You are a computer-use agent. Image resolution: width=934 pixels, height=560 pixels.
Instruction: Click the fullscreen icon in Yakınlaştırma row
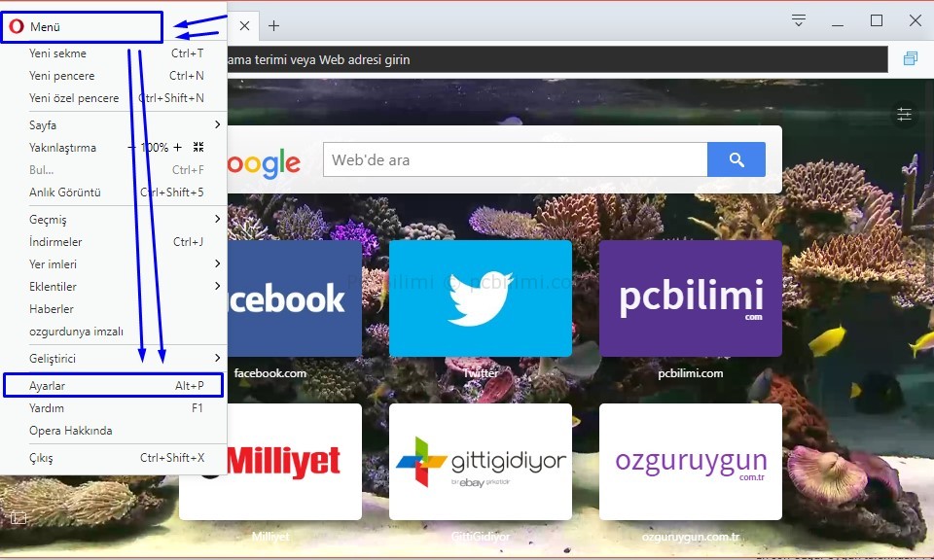point(198,147)
